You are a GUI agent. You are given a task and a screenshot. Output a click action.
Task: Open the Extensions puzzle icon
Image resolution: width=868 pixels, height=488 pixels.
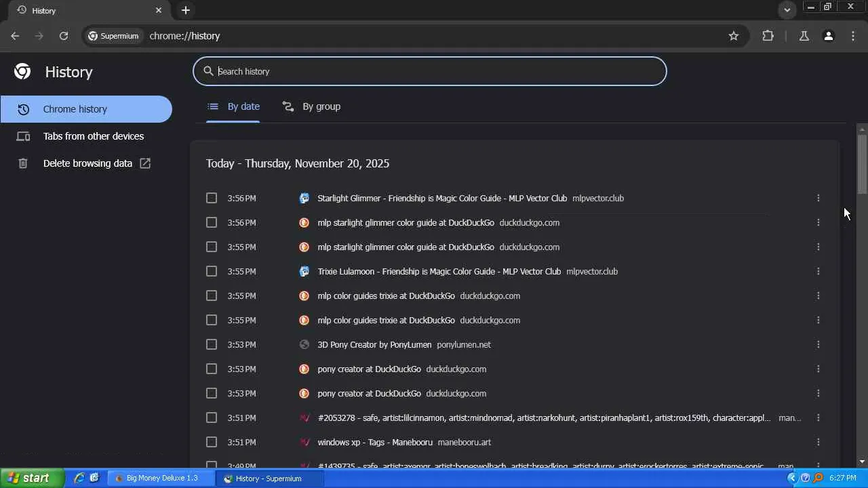click(x=768, y=36)
